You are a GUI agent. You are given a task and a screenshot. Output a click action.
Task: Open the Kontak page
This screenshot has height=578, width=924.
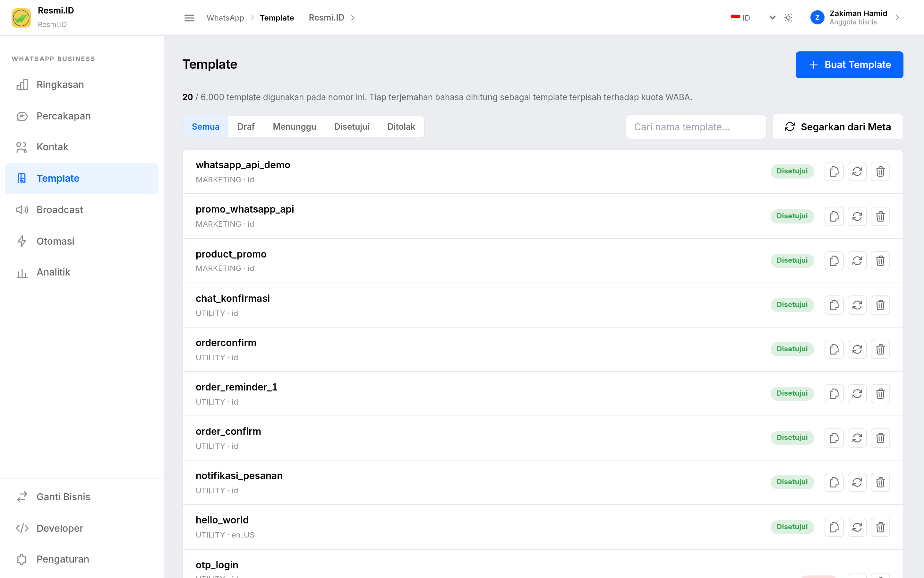tap(82, 147)
